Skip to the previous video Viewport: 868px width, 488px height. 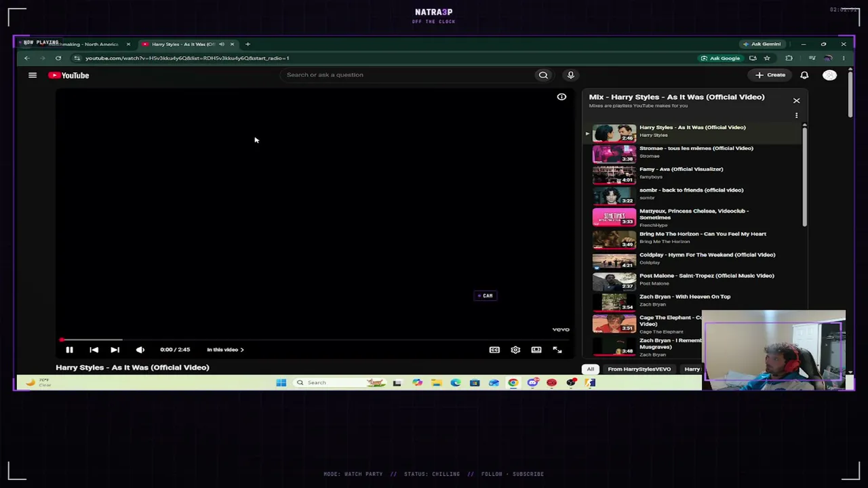(94, 350)
